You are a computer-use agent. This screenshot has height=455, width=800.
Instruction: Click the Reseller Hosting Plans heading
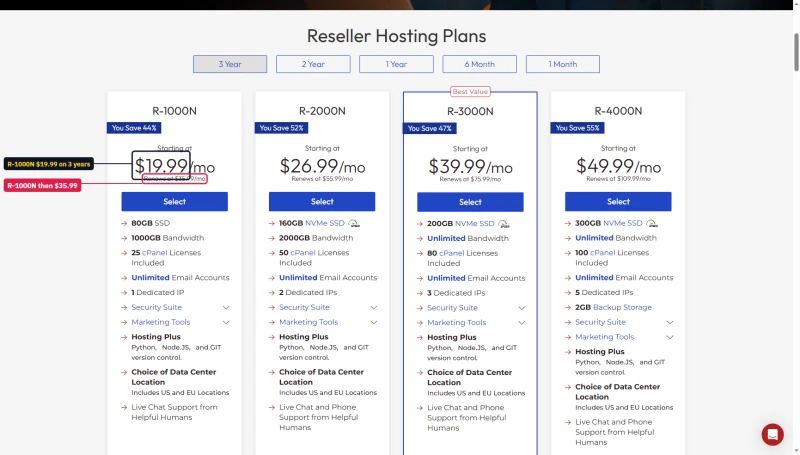[x=396, y=36]
